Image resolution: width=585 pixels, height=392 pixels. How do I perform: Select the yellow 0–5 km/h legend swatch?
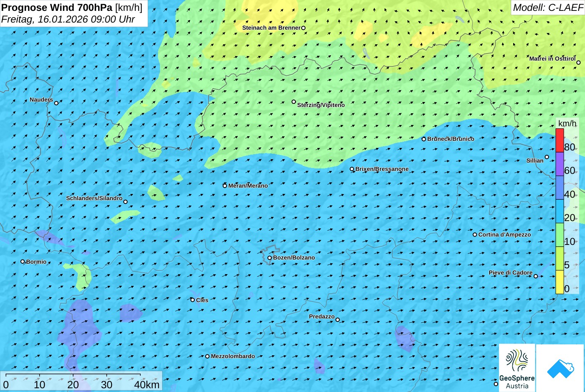coord(560,282)
